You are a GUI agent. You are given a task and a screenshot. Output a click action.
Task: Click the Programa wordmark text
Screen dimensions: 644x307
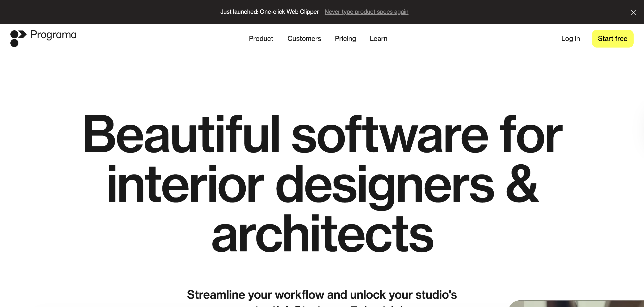click(53, 35)
